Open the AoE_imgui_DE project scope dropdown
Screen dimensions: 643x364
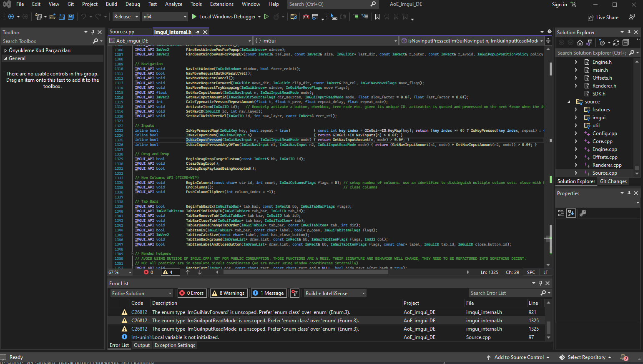click(x=180, y=41)
